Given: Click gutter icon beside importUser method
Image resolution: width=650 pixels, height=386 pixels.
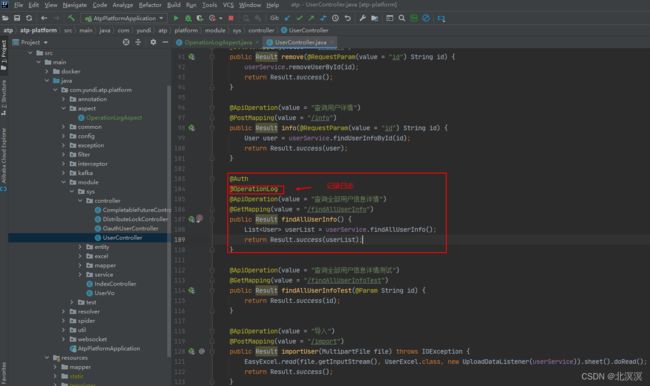Looking at the screenshot, I should 192,351.
